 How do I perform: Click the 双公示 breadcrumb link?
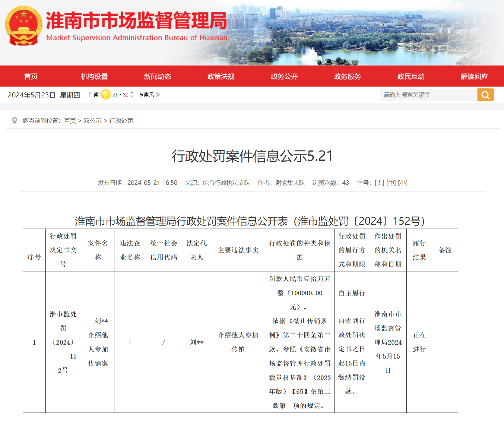coord(93,121)
